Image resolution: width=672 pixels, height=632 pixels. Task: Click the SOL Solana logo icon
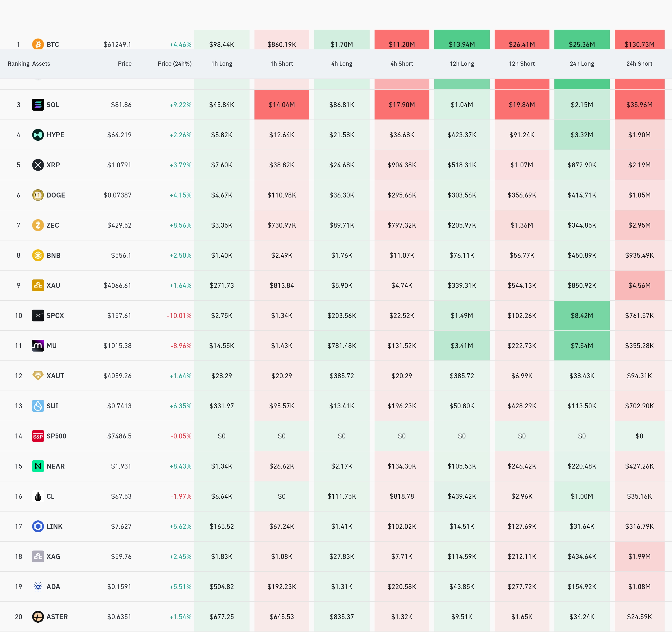click(x=38, y=105)
